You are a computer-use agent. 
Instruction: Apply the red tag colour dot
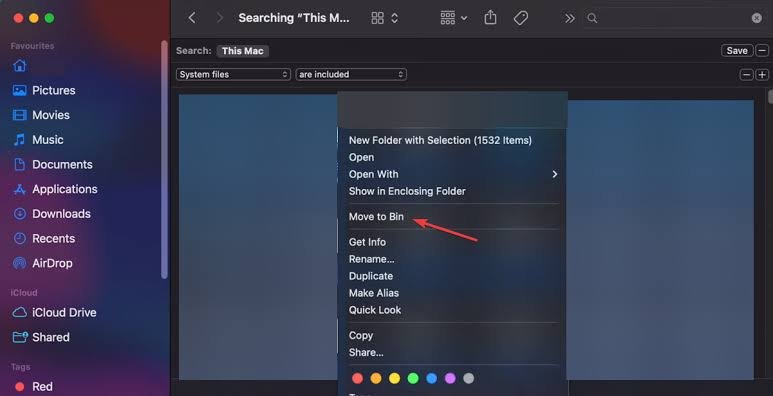pos(358,378)
